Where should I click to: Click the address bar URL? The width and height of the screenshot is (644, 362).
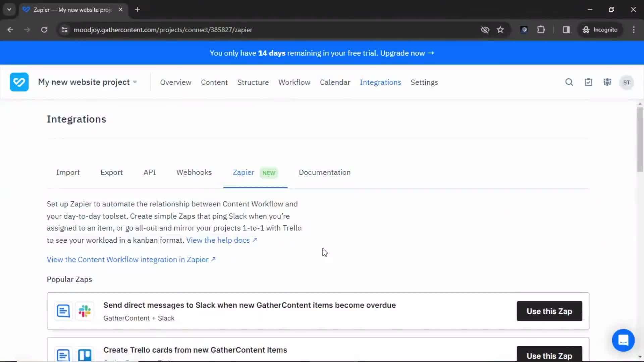click(163, 30)
